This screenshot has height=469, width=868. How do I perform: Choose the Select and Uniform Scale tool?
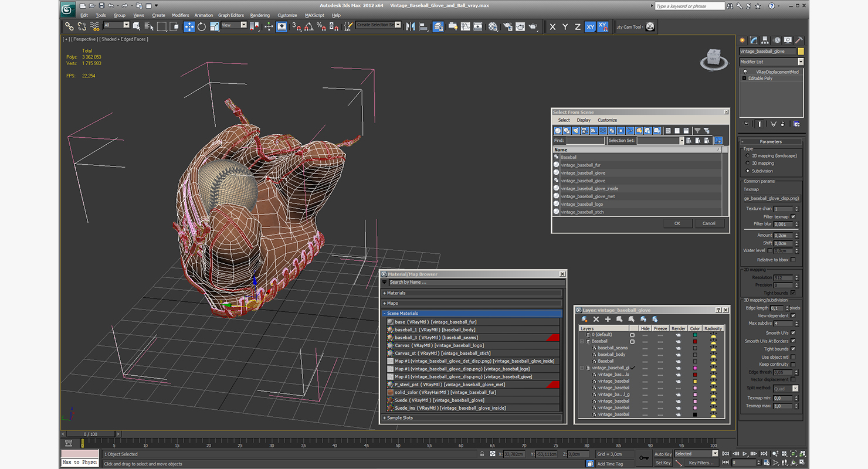point(214,26)
